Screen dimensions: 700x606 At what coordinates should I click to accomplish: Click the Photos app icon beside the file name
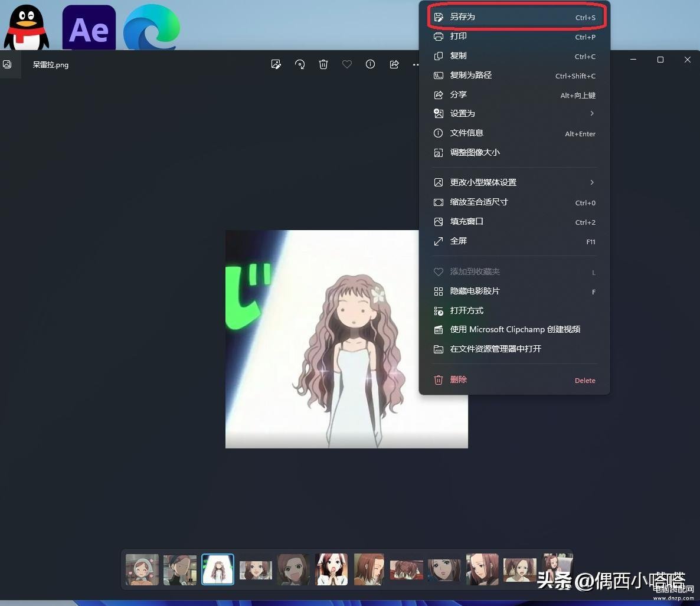click(7, 64)
